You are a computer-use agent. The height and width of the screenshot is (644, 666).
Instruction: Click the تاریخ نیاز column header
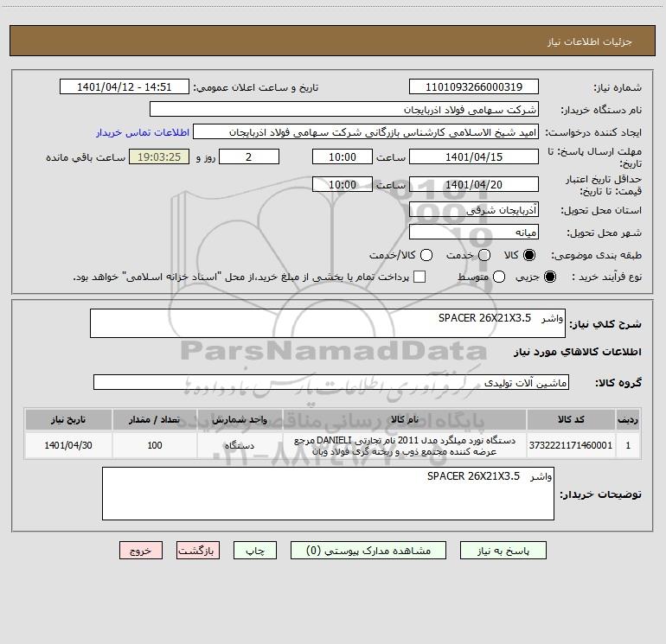point(68,419)
